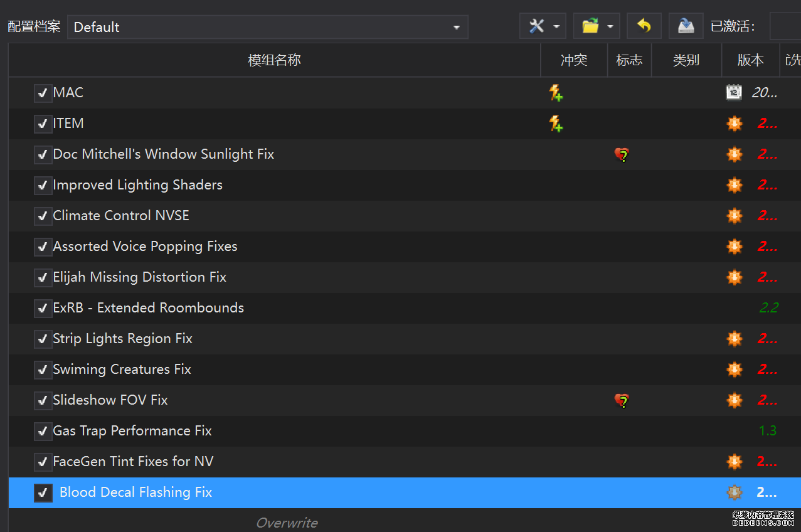Click Doc Mitchell's Window Sunlight Fix flag icon
801x532 pixels.
622,154
